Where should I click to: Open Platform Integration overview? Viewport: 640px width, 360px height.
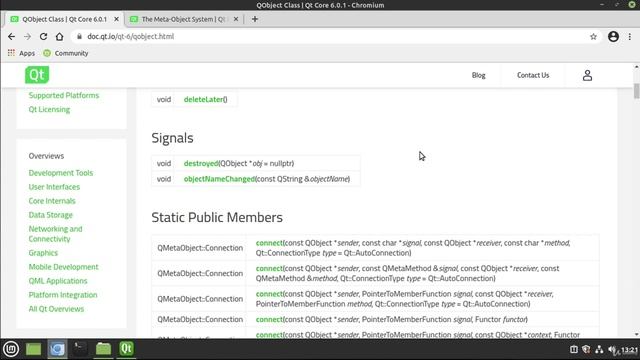coord(63,295)
